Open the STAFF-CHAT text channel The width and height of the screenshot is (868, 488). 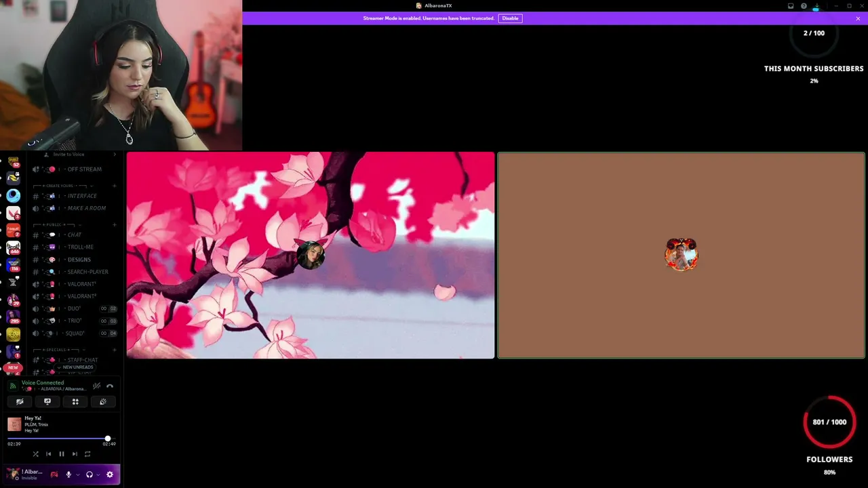point(75,360)
